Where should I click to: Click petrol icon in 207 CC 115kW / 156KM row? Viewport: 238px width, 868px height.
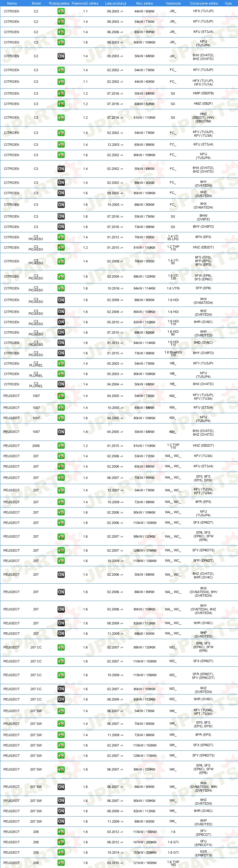[x=61, y=675]
